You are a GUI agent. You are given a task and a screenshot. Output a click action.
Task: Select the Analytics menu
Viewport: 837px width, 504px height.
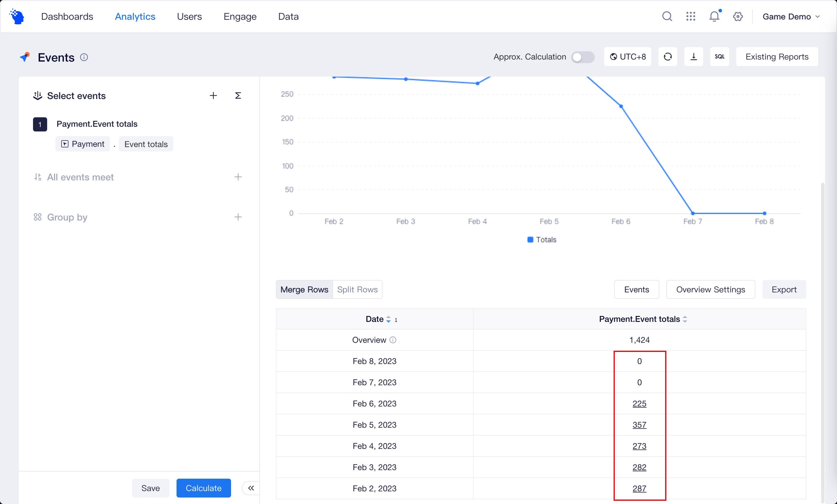[135, 16]
